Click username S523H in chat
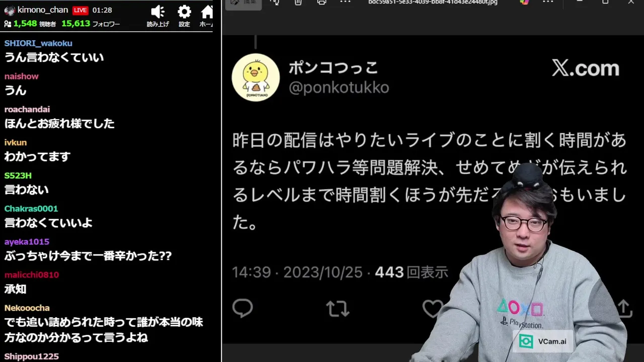 coord(18,175)
